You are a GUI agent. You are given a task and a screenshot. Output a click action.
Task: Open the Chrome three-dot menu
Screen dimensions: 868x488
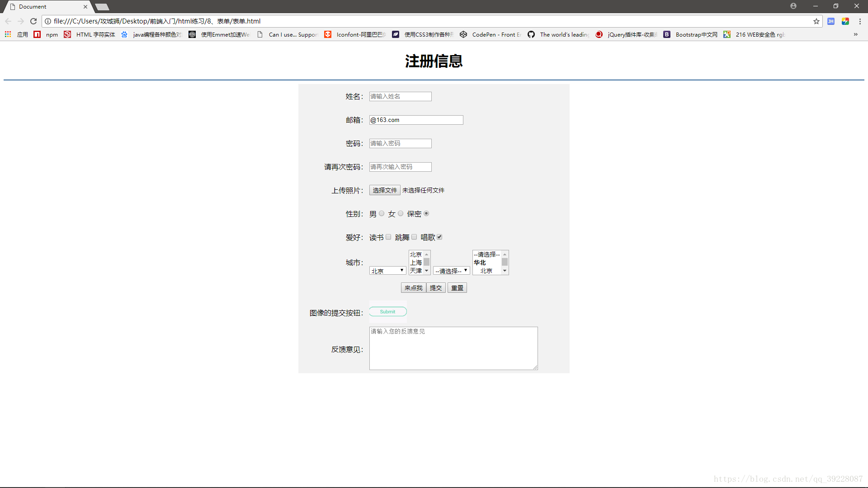[x=860, y=21]
